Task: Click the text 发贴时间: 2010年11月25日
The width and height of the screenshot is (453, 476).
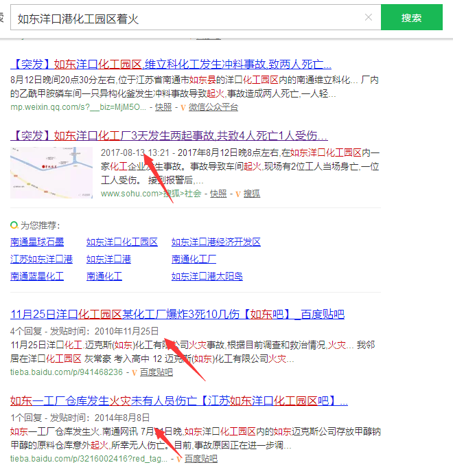Action: [x=104, y=331]
